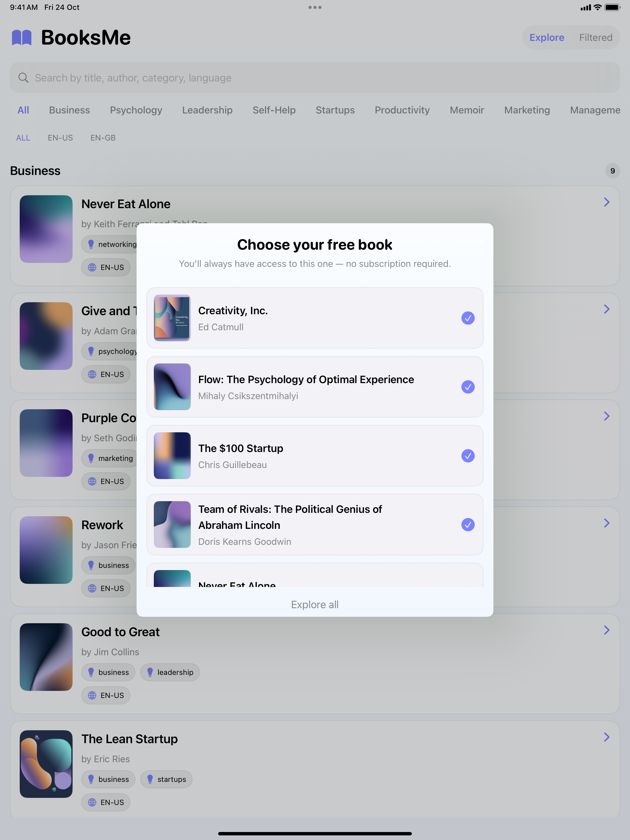Screen dimensions: 630x840
Task: Expand Good to Great with chevron arrow
Action: pyautogui.click(x=606, y=630)
